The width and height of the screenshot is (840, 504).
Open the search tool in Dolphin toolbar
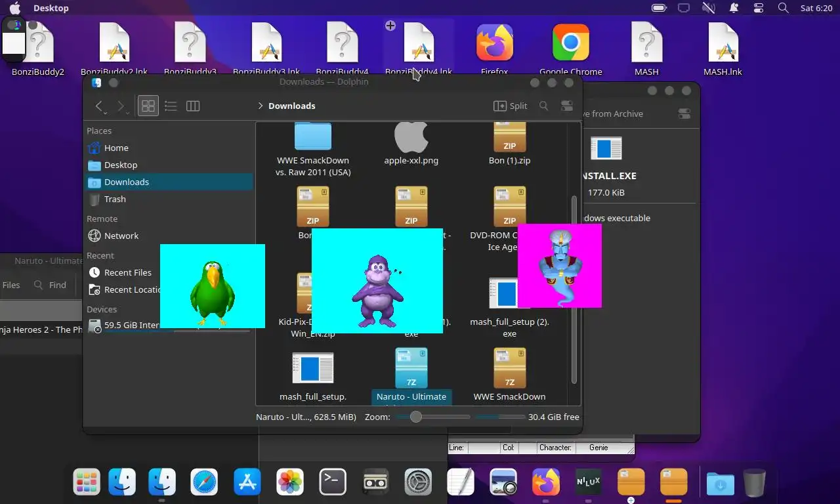coord(543,106)
